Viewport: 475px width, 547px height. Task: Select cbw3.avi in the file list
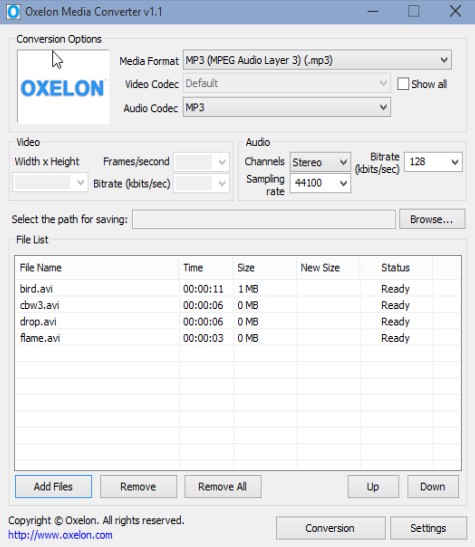tap(39, 305)
